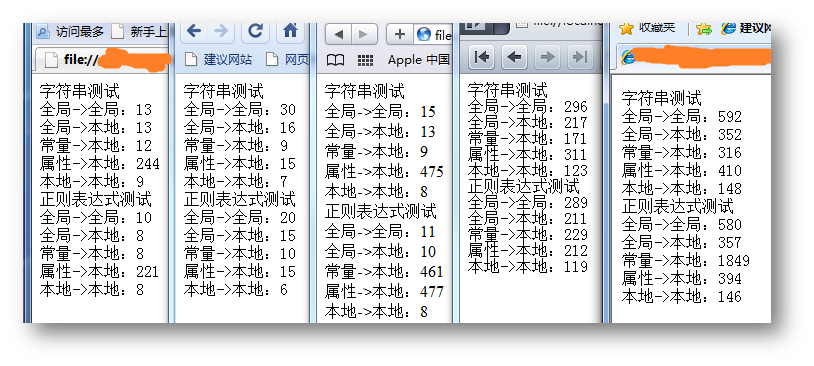Click the 全局->本地：16 result line
814x366 pixels.
point(239,128)
